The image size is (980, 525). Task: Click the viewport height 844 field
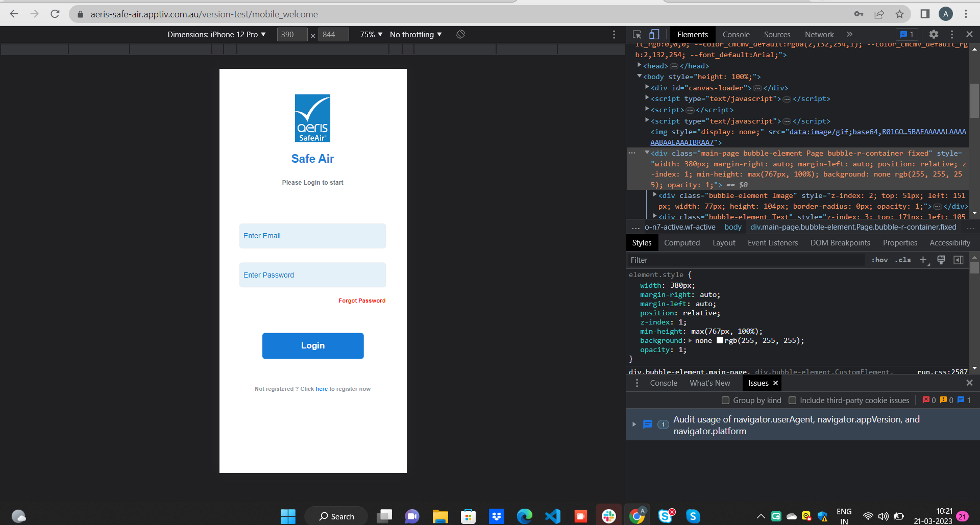point(334,35)
